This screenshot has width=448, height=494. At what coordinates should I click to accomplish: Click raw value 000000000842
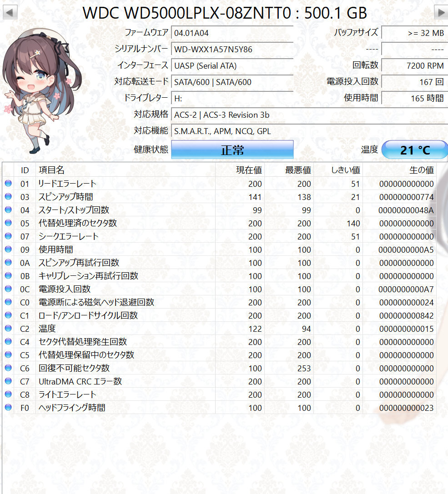click(x=406, y=316)
